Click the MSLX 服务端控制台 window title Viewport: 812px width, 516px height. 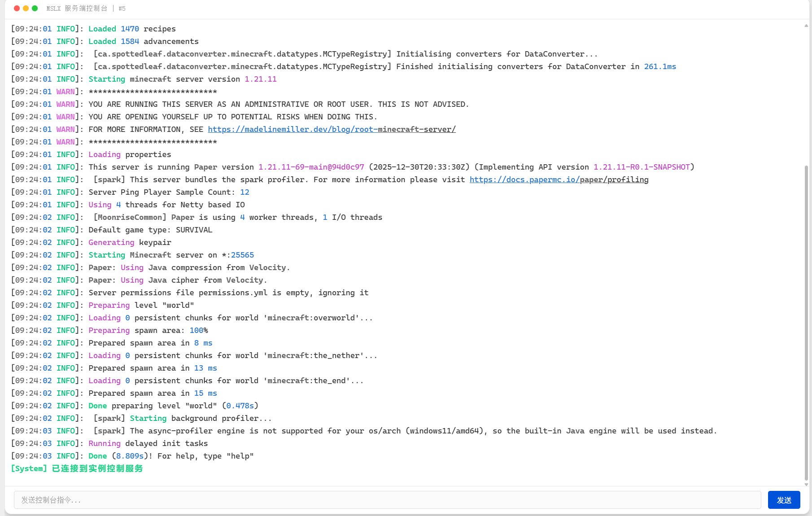(x=77, y=9)
